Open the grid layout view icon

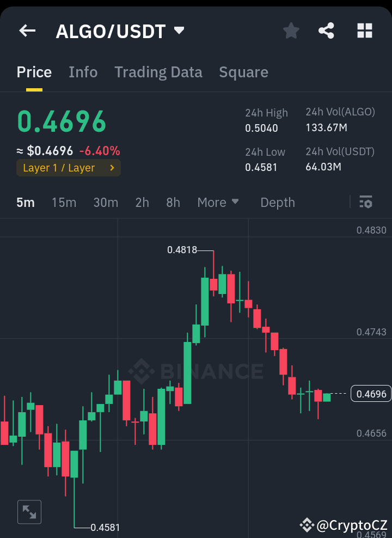point(364,30)
